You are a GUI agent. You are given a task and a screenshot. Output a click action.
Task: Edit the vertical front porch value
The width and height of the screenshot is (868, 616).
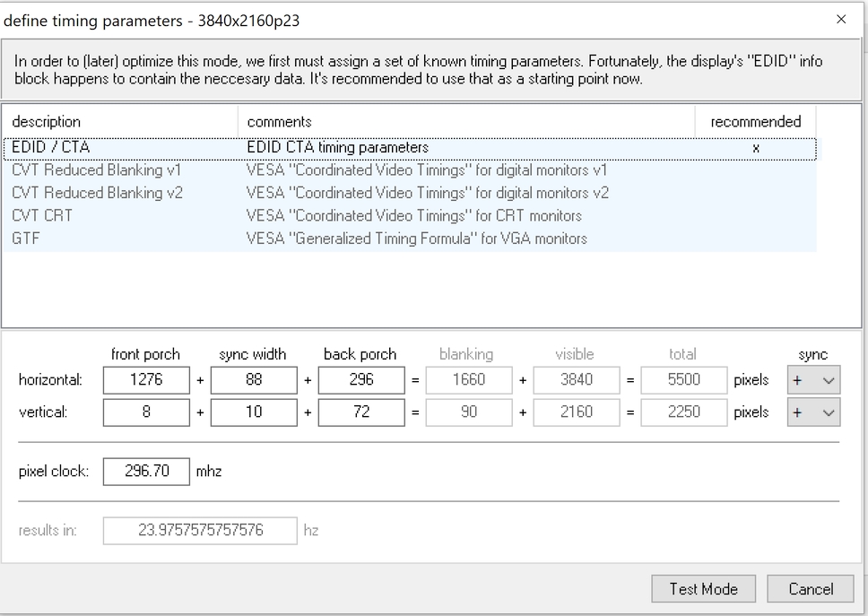pos(146,412)
